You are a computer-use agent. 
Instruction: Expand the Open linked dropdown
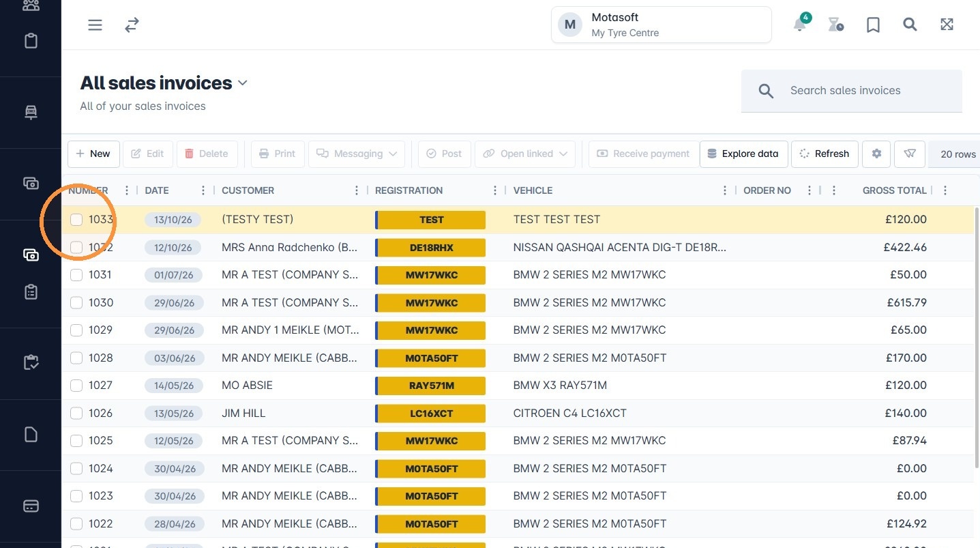click(525, 154)
